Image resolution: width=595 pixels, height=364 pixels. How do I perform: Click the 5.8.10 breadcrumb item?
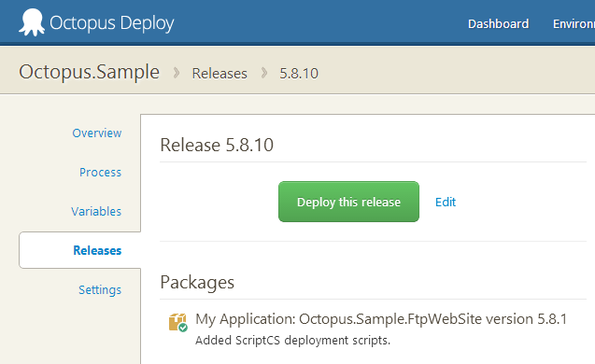299,73
